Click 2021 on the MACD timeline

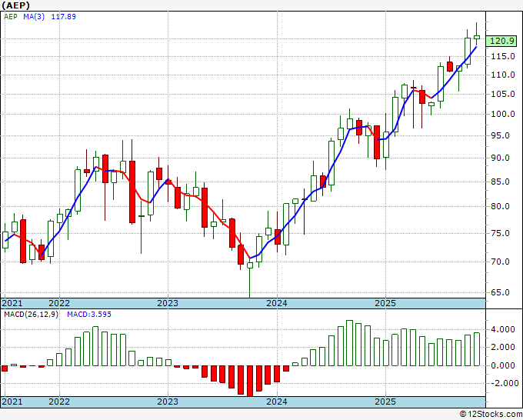(12, 402)
